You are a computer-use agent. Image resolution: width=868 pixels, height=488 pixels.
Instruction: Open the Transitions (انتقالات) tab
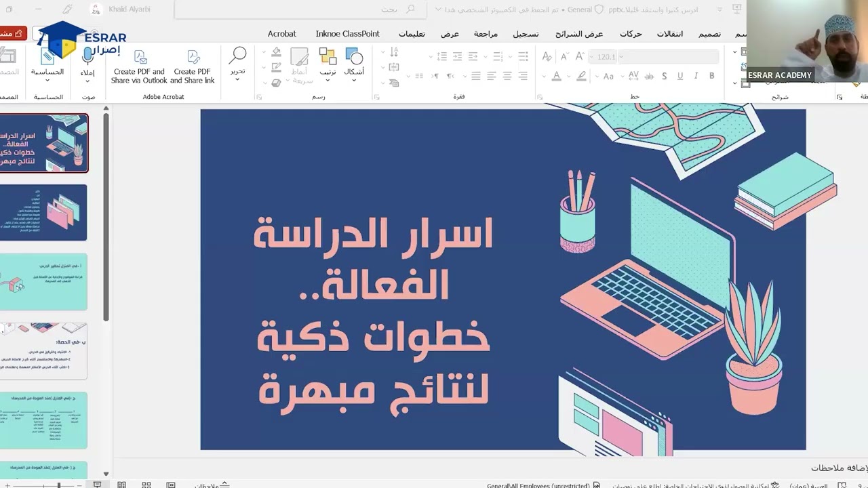tap(670, 34)
